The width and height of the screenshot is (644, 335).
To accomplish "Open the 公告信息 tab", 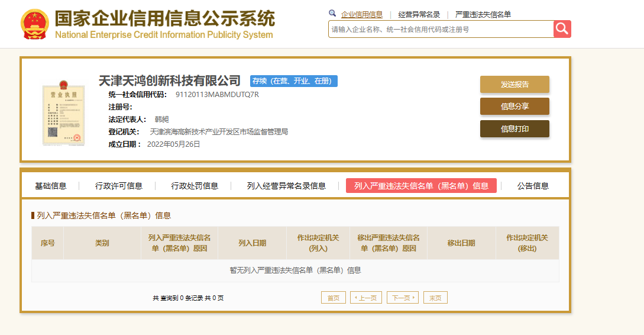I will (x=533, y=186).
